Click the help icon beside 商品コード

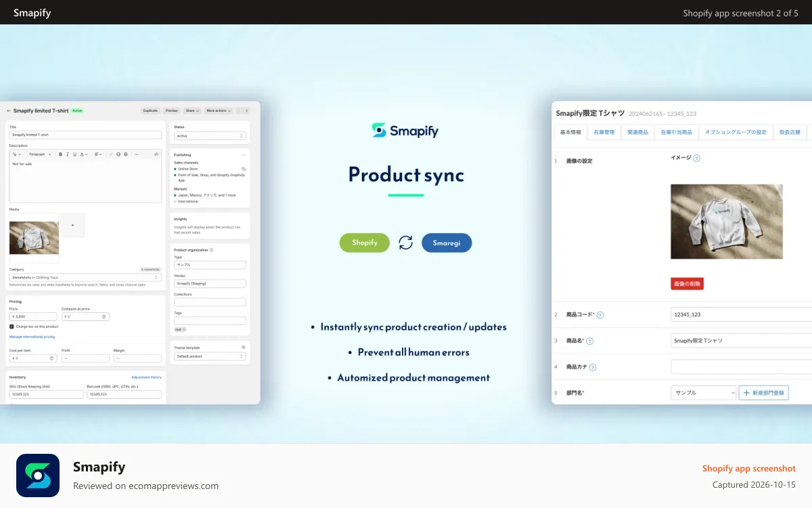coord(600,315)
